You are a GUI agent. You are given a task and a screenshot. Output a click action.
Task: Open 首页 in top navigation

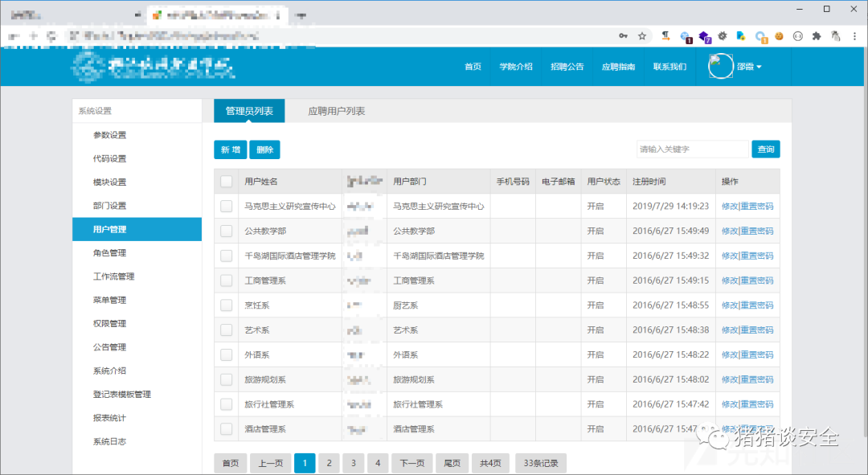(x=473, y=67)
